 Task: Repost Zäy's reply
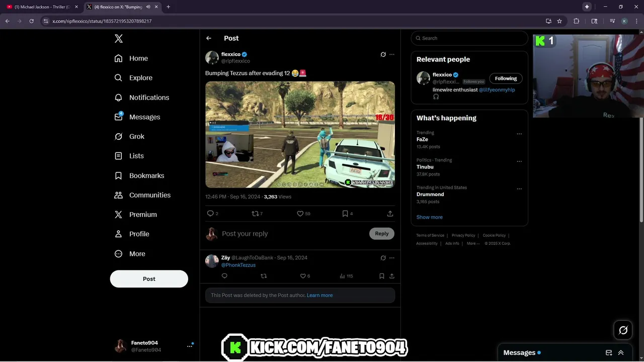tap(264, 276)
